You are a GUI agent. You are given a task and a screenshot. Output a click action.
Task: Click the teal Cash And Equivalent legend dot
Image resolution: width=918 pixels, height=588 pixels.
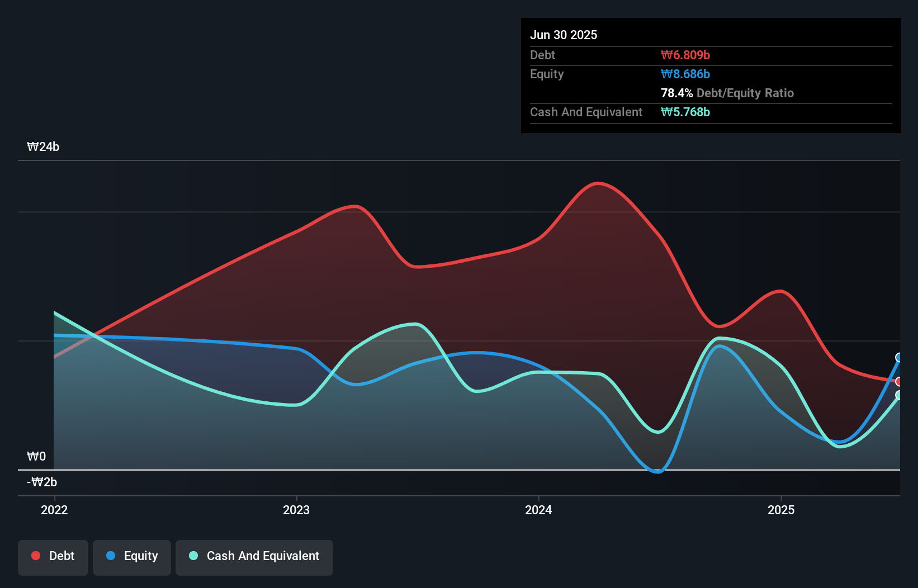[193, 556]
